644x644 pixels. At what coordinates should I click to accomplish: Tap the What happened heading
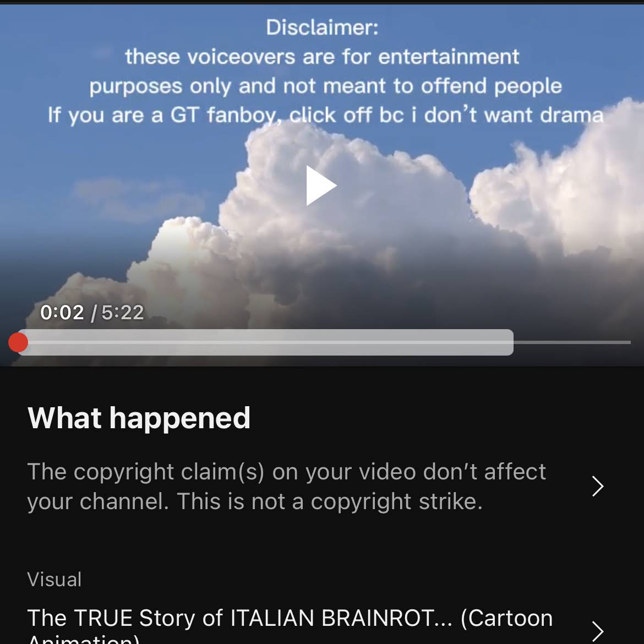click(139, 418)
